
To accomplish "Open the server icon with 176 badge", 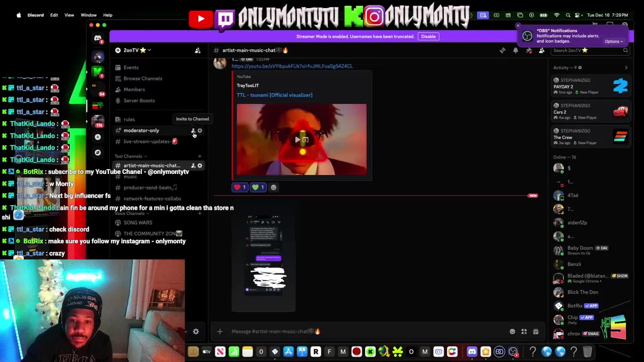I will coord(98,121).
